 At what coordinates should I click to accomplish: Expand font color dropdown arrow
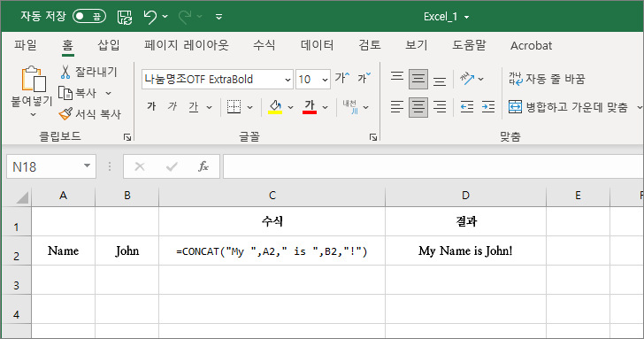325,108
